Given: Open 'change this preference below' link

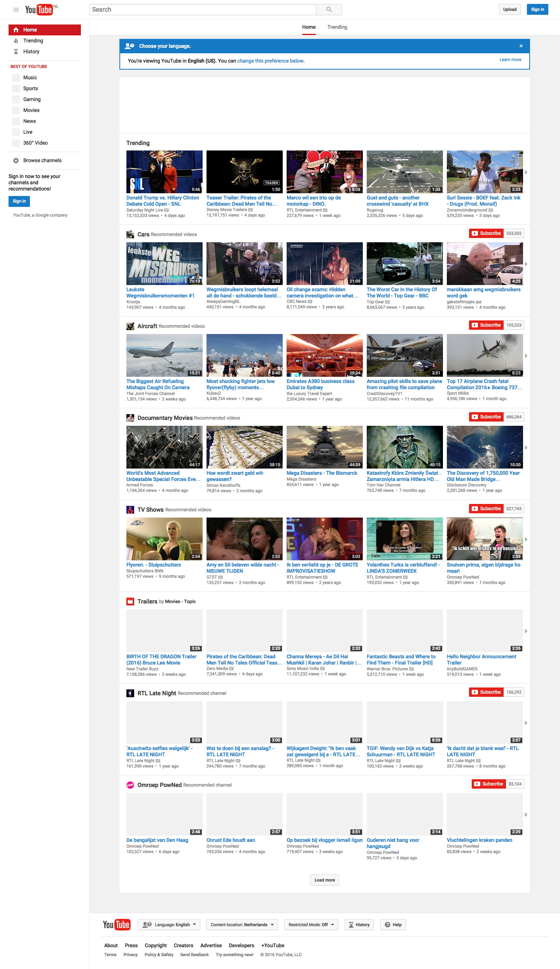Looking at the screenshot, I should tap(270, 61).
